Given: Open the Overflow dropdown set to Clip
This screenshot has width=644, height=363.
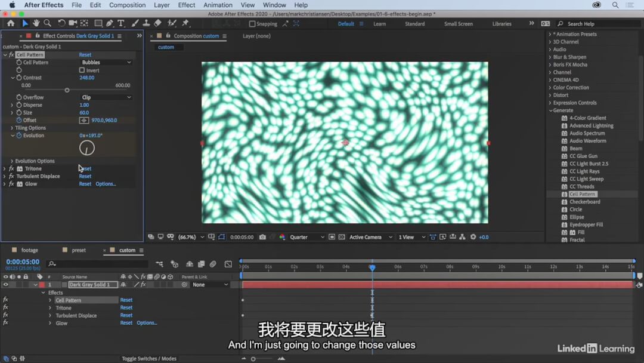Looking at the screenshot, I should (x=106, y=97).
